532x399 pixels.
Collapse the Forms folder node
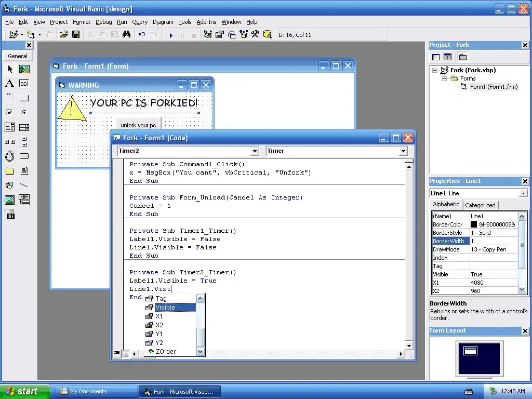pyautogui.click(x=445, y=79)
